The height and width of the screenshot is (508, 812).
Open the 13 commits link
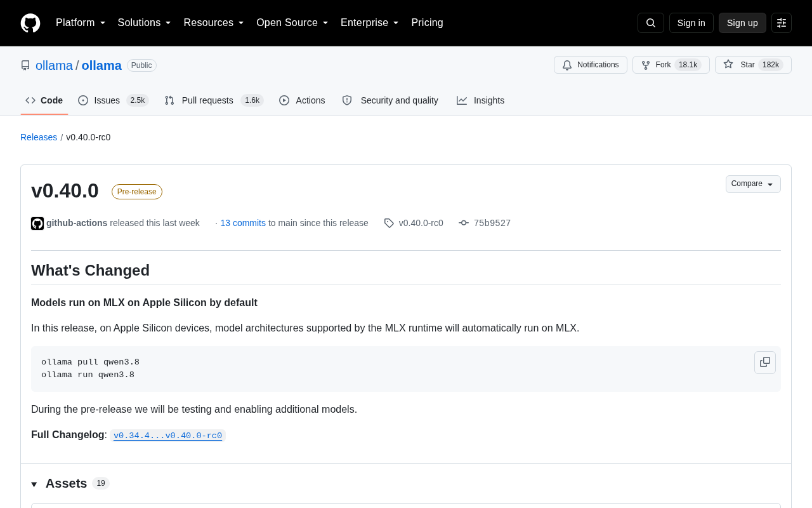tap(243, 223)
